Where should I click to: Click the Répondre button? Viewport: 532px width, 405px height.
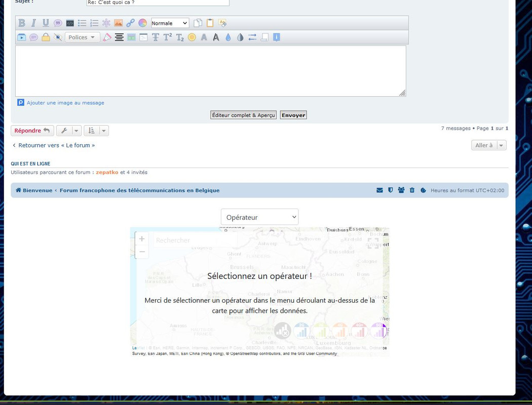(32, 131)
